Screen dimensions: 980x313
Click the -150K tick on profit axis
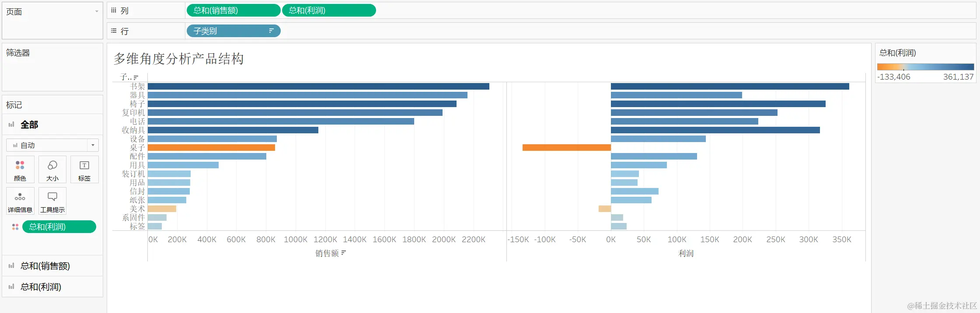coord(518,240)
